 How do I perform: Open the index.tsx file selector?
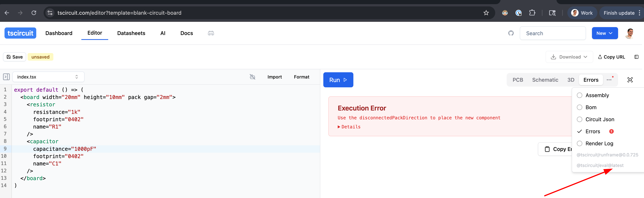pyautogui.click(x=48, y=77)
